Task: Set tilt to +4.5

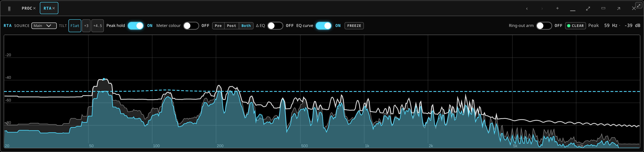Action: (x=97, y=26)
